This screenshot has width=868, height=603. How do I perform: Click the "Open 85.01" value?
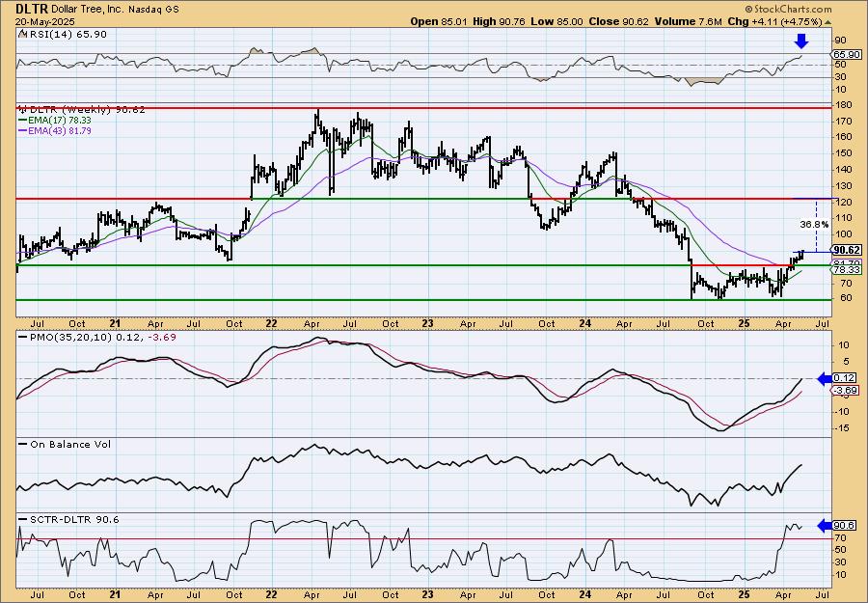[x=439, y=21]
